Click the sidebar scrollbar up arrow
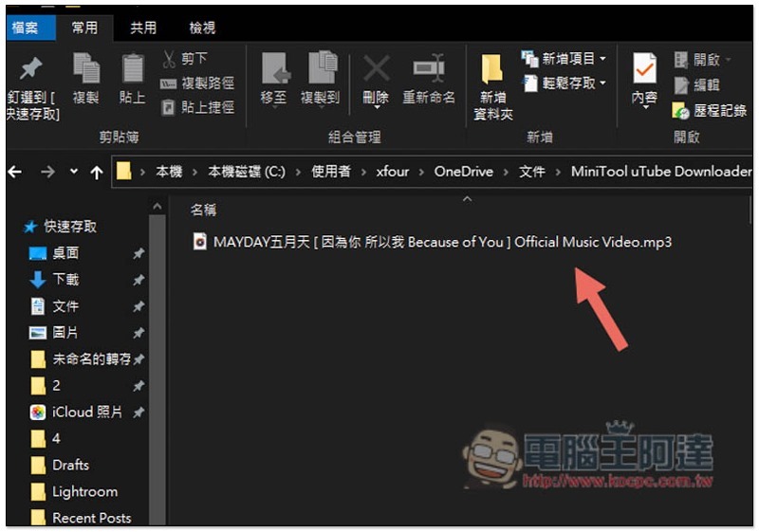The width and height of the screenshot is (759, 532). click(x=157, y=207)
